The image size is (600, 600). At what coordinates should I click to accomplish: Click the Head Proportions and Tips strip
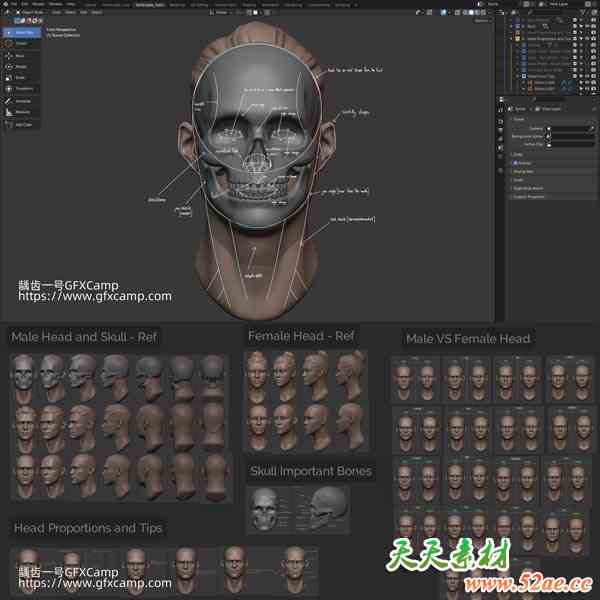tap(165, 570)
